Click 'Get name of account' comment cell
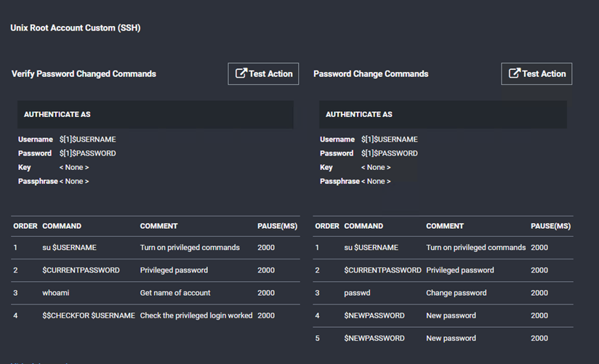 [x=175, y=293]
